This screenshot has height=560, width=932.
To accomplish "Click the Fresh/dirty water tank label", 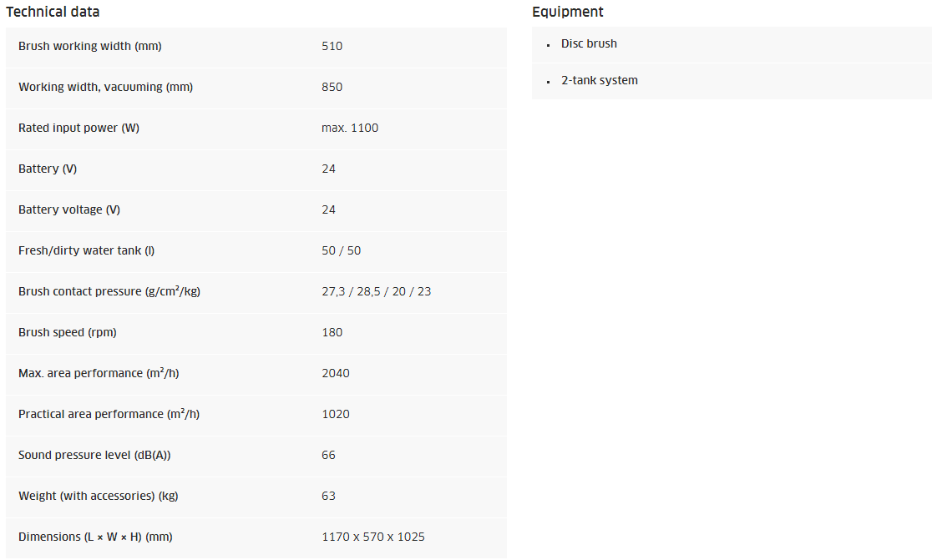I will [x=86, y=250].
